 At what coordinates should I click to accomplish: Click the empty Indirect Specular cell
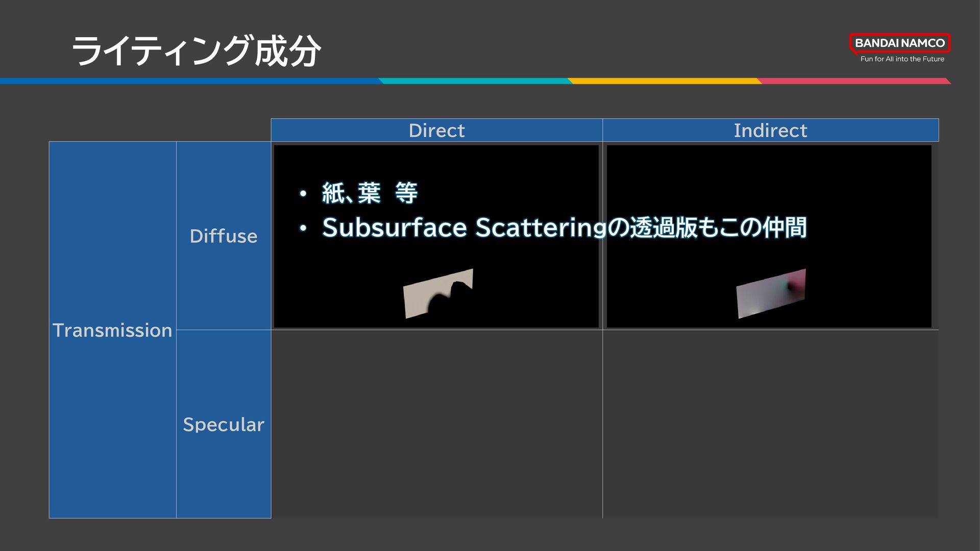770,424
